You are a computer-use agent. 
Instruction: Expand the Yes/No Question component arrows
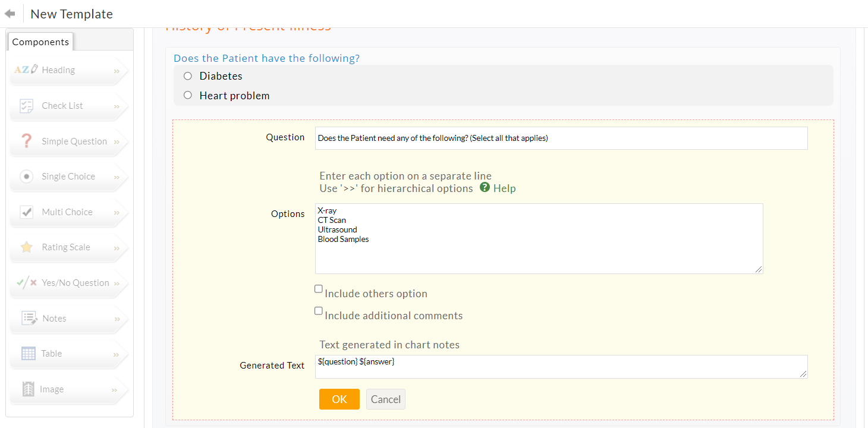[x=117, y=284]
